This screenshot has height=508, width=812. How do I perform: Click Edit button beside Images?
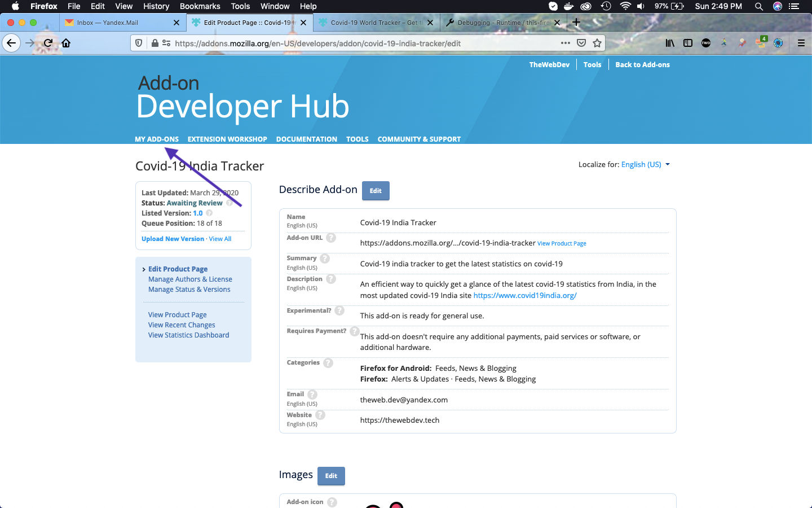[331, 476]
